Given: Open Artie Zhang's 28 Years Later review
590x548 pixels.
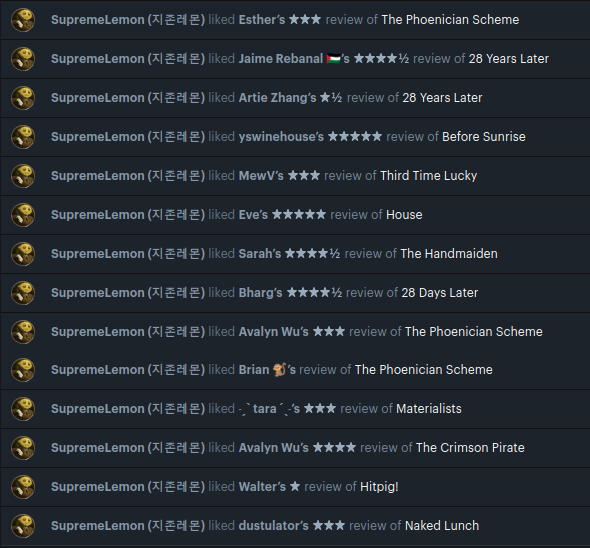Looking at the screenshot, I should [x=373, y=98].
